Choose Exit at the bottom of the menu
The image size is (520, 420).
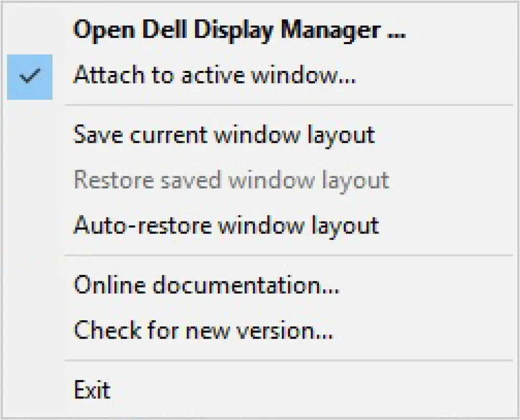[93, 390]
